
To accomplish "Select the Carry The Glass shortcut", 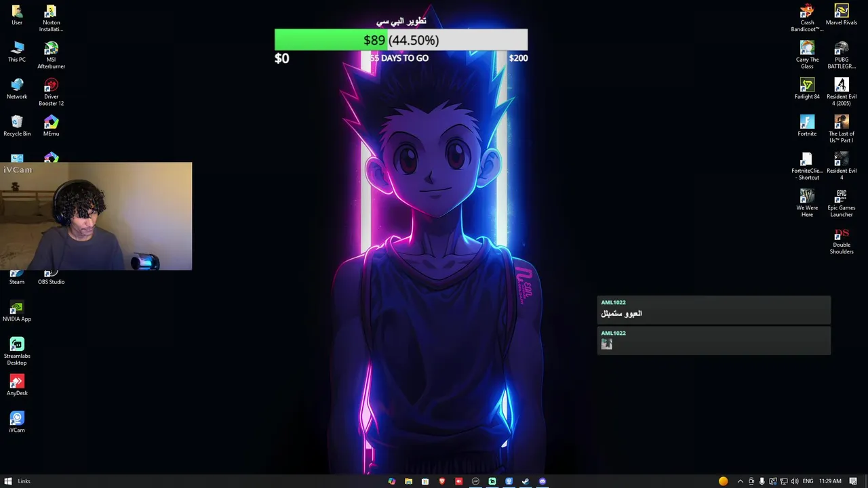I will click(x=807, y=56).
